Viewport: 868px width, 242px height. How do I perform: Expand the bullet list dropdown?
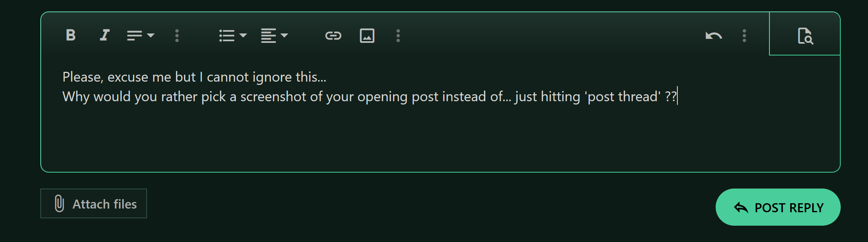point(233,36)
